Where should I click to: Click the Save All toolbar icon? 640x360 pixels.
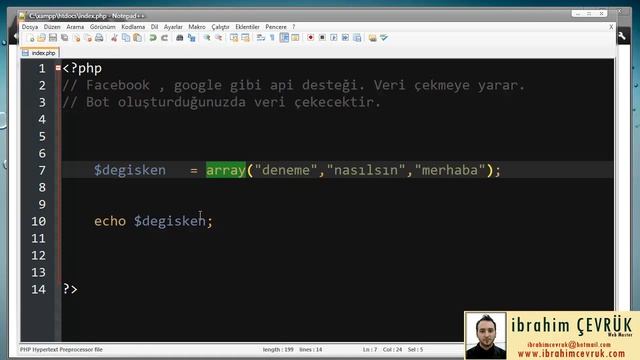pos(64,38)
